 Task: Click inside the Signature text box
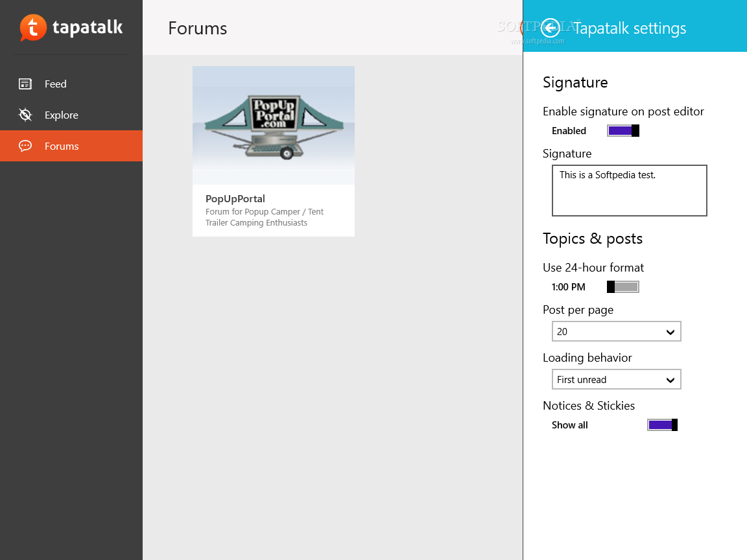pyautogui.click(x=630, y=191)
